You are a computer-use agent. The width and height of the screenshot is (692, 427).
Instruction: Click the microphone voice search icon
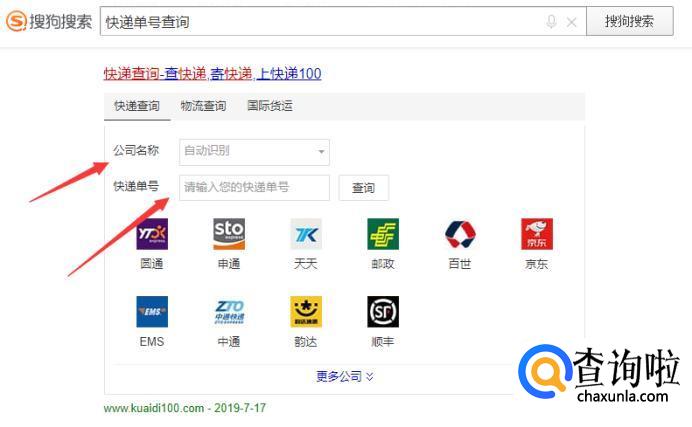click(551, 21)
